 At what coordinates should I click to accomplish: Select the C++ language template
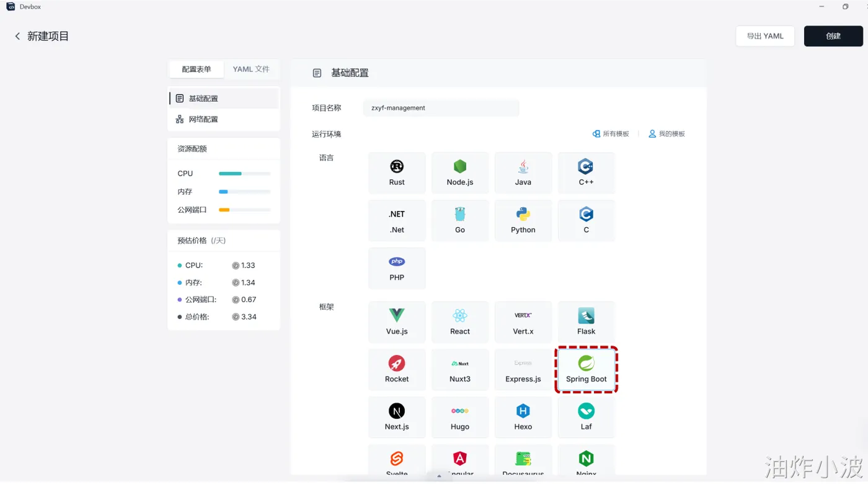[587, 173]
